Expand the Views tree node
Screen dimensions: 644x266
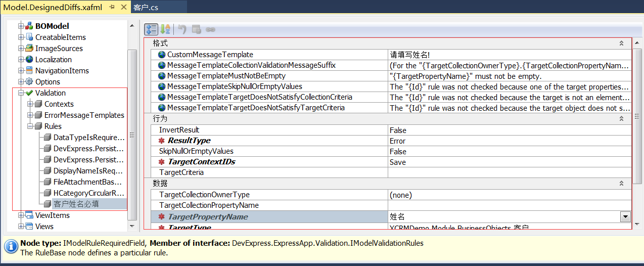point(21,226)
